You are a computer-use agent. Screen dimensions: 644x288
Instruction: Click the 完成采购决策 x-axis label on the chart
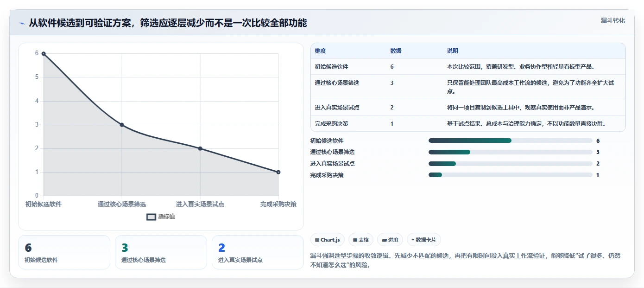tap(278, 204)
